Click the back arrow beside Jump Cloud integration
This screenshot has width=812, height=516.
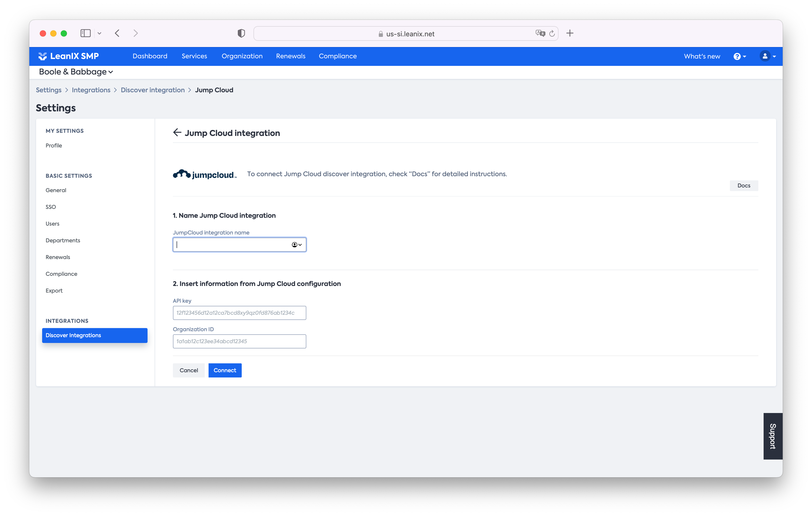click(177, 133)
